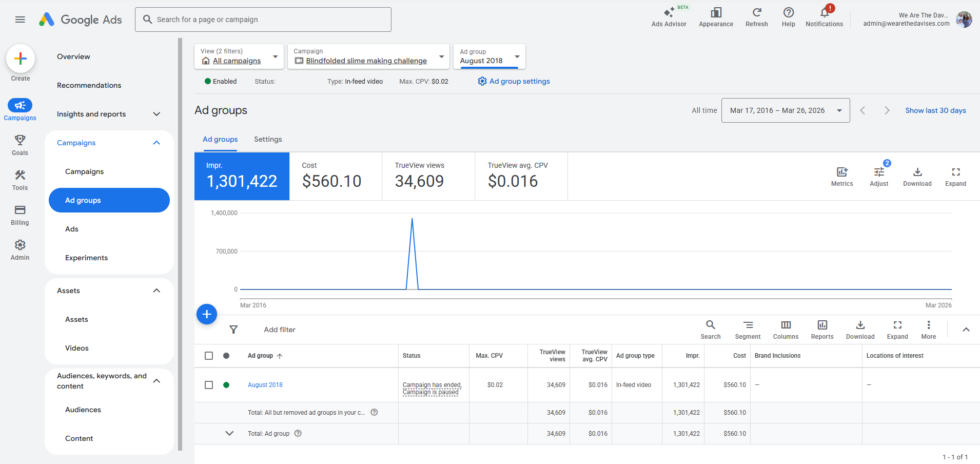
Task: Open Audiences in navigation
Action: [83, 410]
